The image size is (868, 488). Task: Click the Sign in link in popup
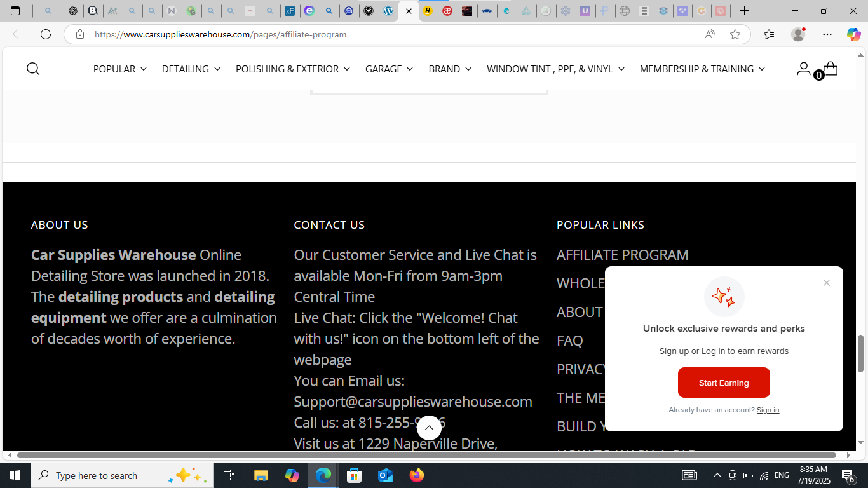(768, 410)
